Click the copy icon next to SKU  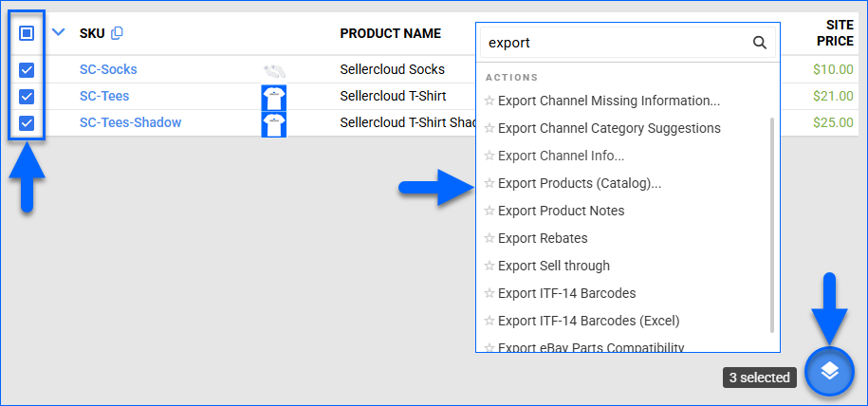pyautogui.click(x=117, y=33)
